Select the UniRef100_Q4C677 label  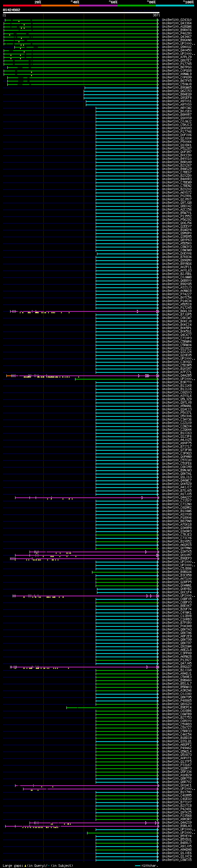pyautogui.click(x=176, y=335)
